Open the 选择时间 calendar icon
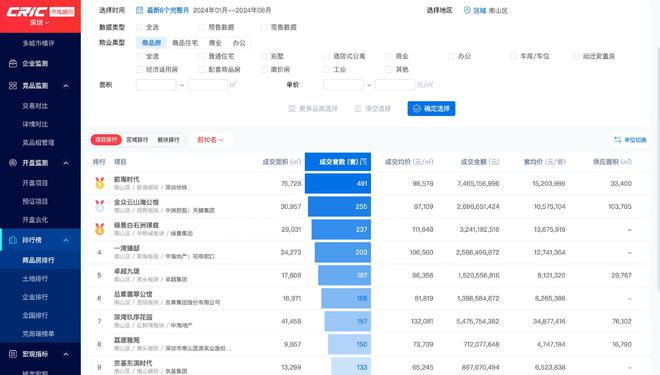Screen dimensions: 660x375 pyautogui.click(x=139, y=10)
